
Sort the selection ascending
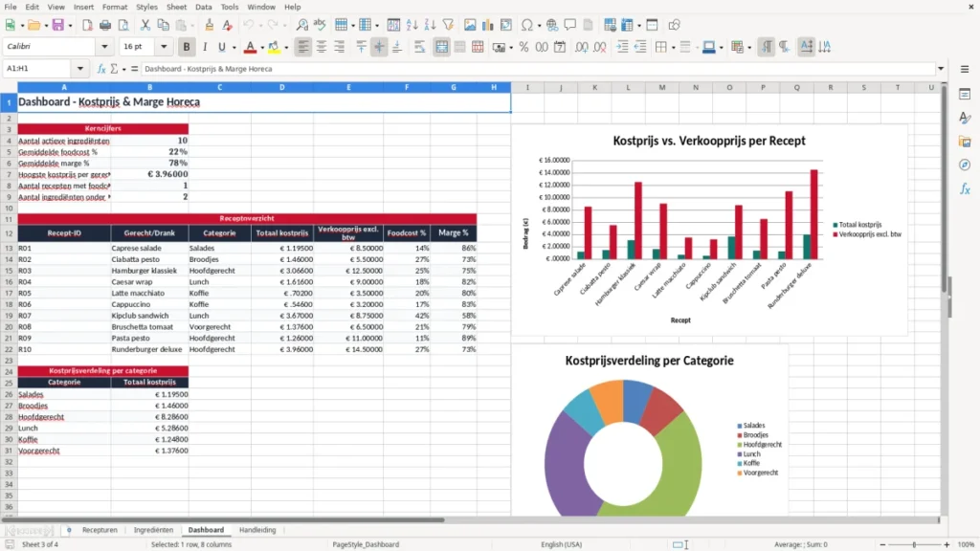coord(412,25)
